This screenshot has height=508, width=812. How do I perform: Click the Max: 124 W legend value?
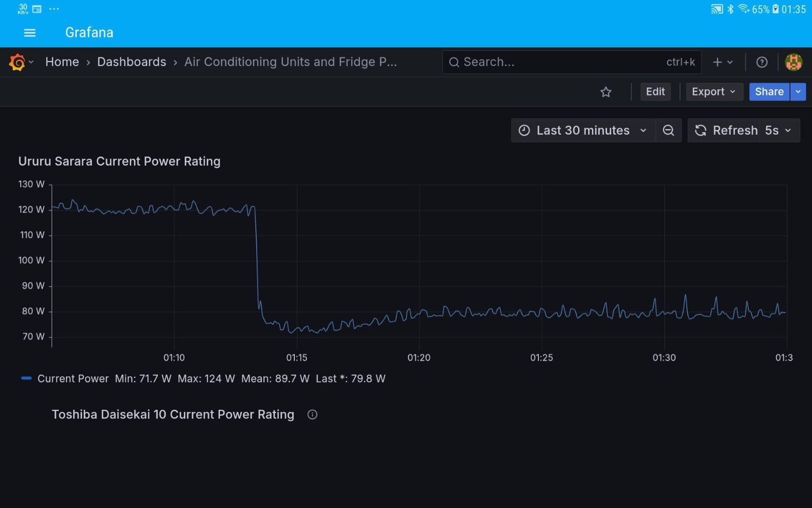[206, 379]
